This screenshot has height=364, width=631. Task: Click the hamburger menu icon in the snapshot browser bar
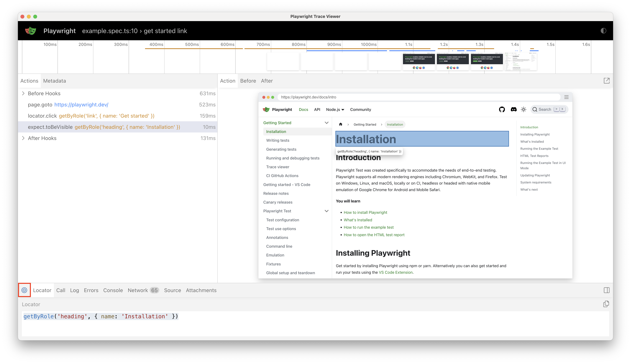click(x=566, y=97)
